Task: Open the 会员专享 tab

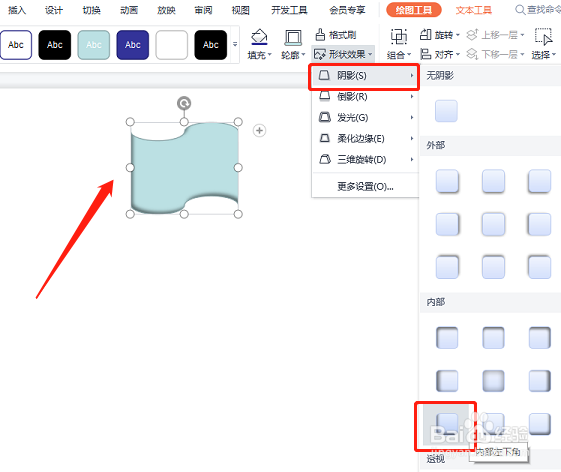Action: (x=347, y=10)
